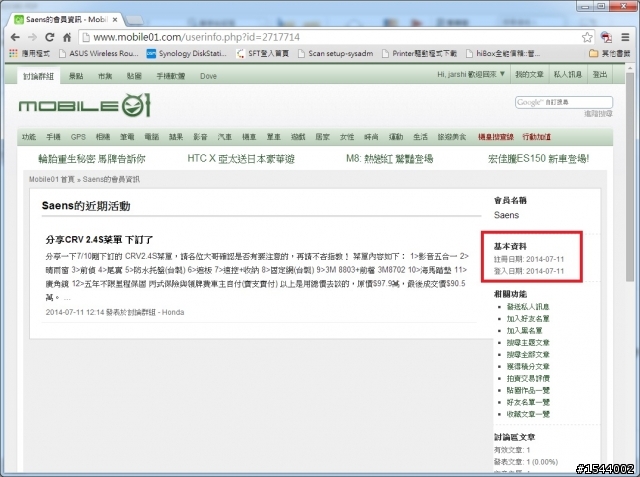Open the ES150 new car headline link
This screenshot has height=477, width=640.
[538, 158]
